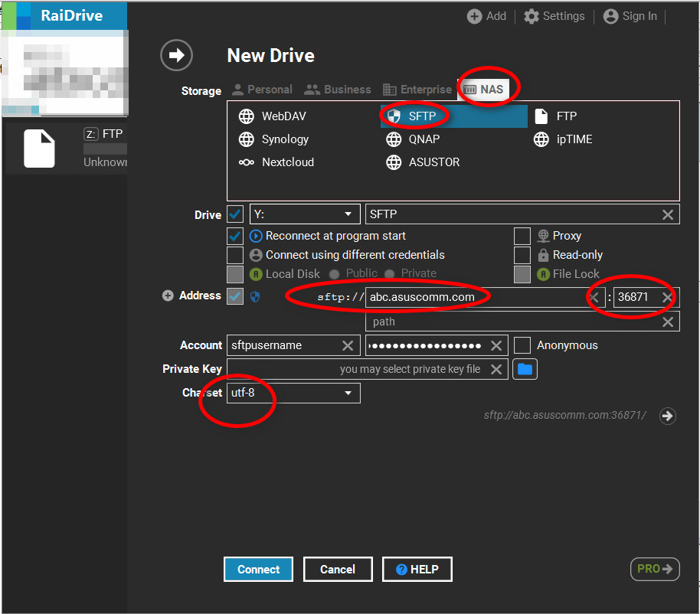Viewport: 700px width, 614px height.
Task: Pick the ipTIME storage type
Action: point(562,139)
